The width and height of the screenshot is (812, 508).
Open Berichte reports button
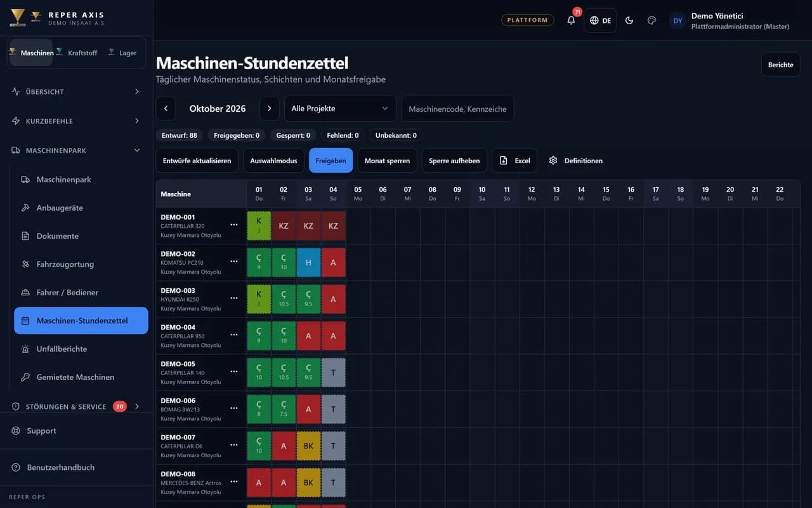(780, 65)
